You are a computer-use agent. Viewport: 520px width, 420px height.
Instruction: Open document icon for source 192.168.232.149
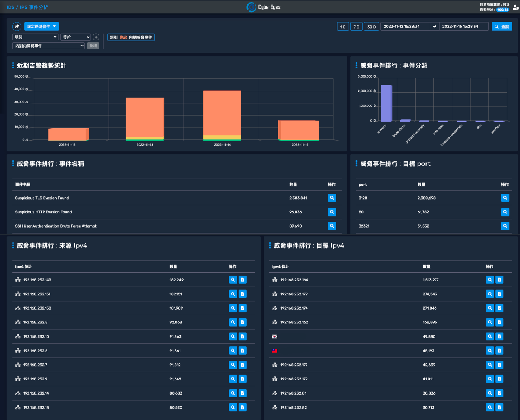(243, 280)
